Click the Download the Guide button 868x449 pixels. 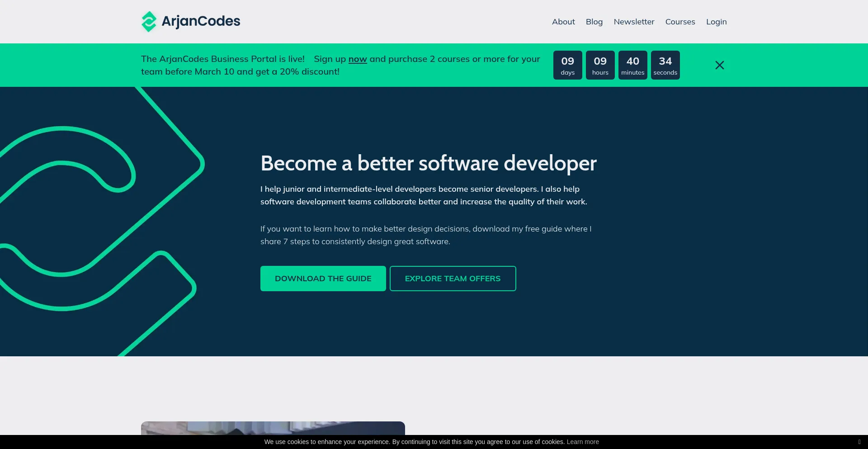(x=323, y=279)
